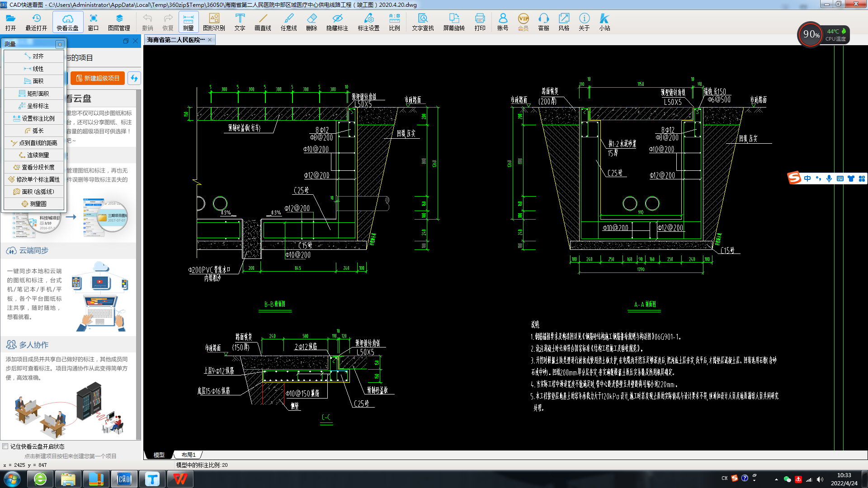The image size is (868, 488).
Task: Check 记住快看云盘开启状态 checkbox
Action: click(x=5, y=446)
